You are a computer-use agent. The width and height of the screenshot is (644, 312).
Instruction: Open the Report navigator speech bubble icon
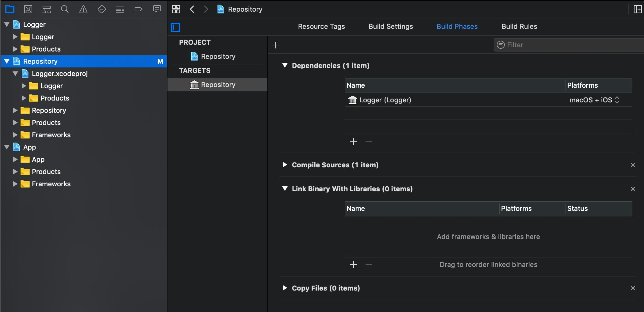click(x=157, y=9)
